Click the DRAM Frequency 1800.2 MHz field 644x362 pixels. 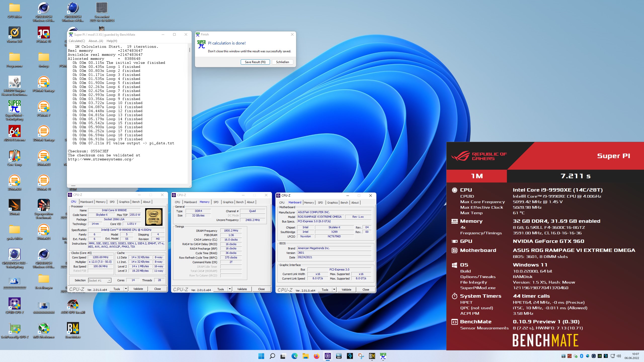231,231
